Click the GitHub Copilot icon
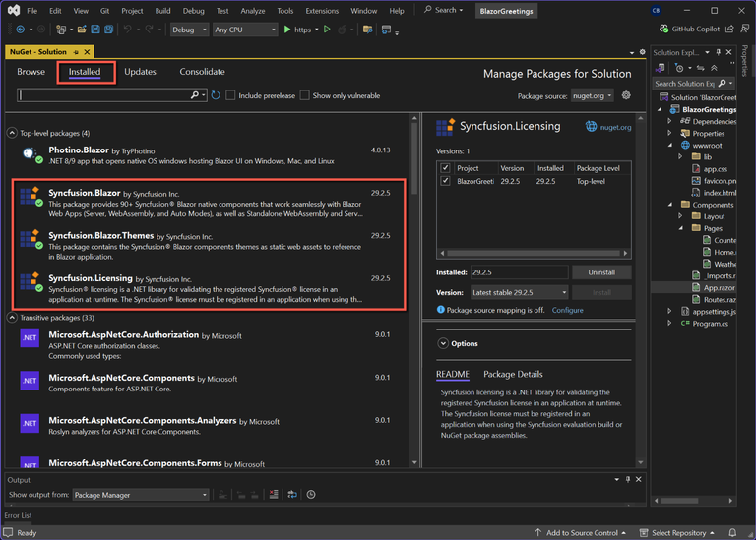Image resolution: width=756 pixels, height=540 pixels. coord(664,30)
